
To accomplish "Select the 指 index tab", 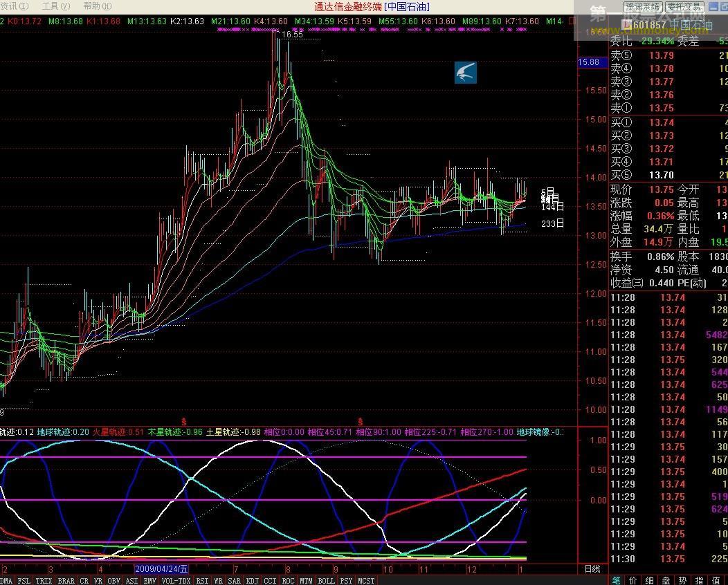I will coord(700,580).
